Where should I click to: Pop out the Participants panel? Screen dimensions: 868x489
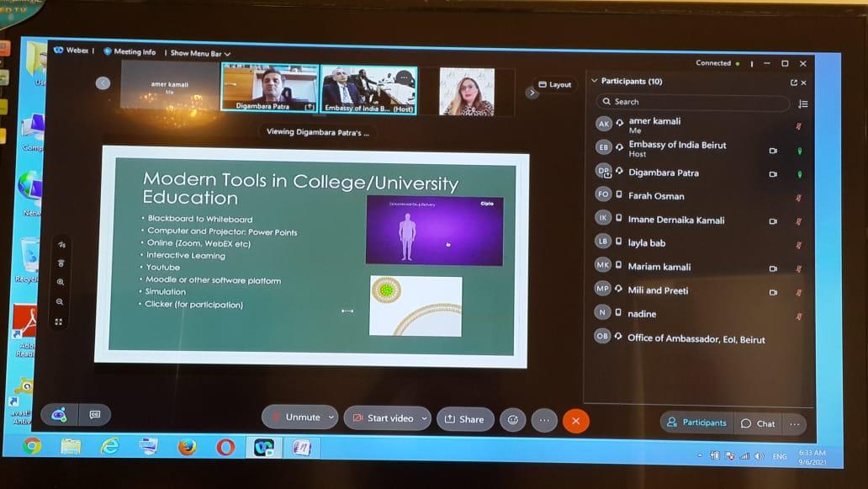(x=793, y=82)
